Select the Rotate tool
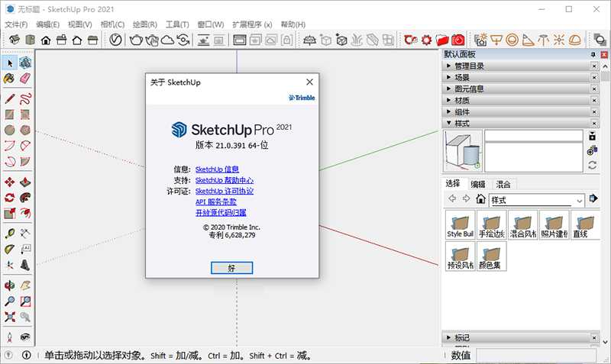Screen dimensions: 611x364 (10, 198)
